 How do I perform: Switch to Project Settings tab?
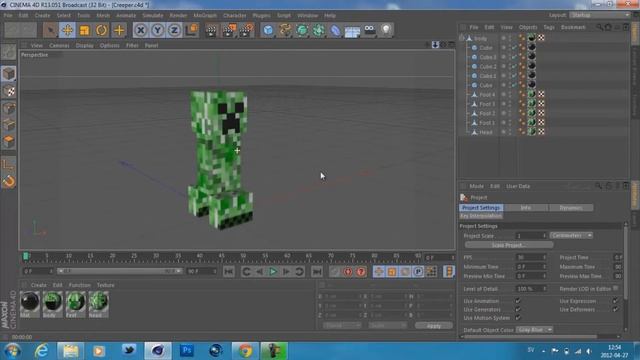click(x=481, y=208)
